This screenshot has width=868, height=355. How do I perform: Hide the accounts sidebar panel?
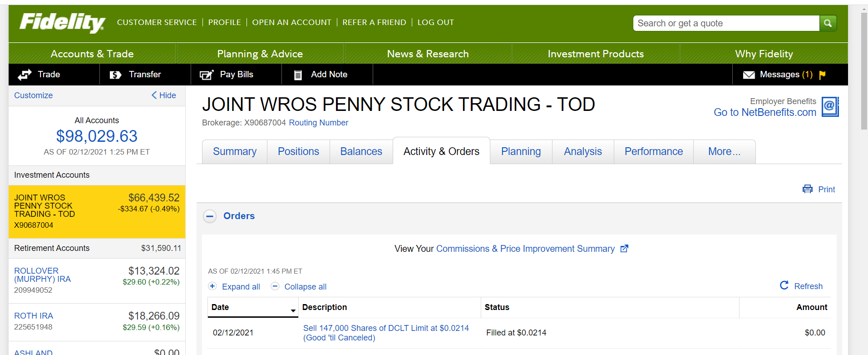point(164,95)
